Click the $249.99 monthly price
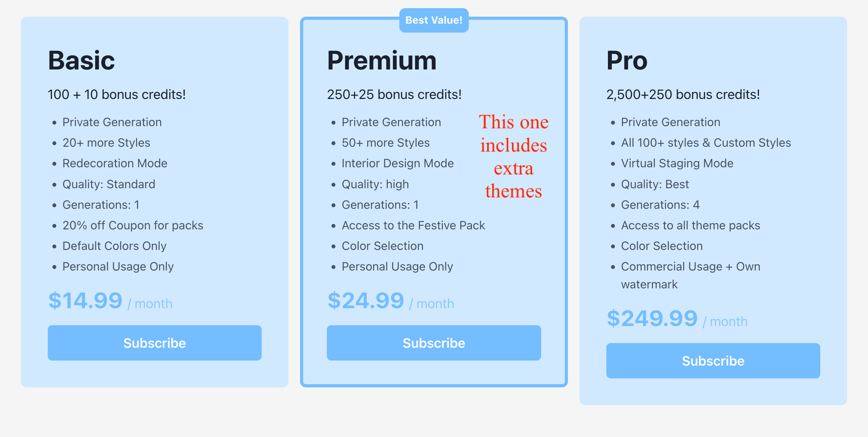 tap(677, 319)
